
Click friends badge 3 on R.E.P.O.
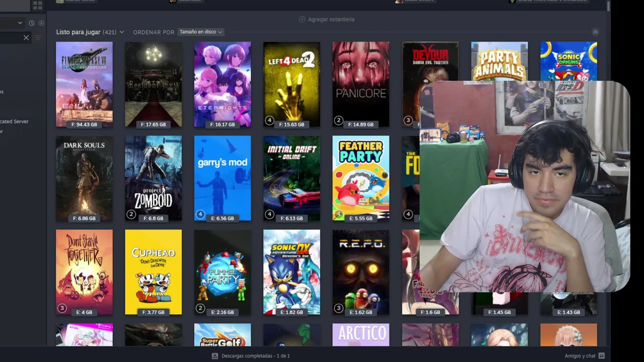[x=338, y=308]
